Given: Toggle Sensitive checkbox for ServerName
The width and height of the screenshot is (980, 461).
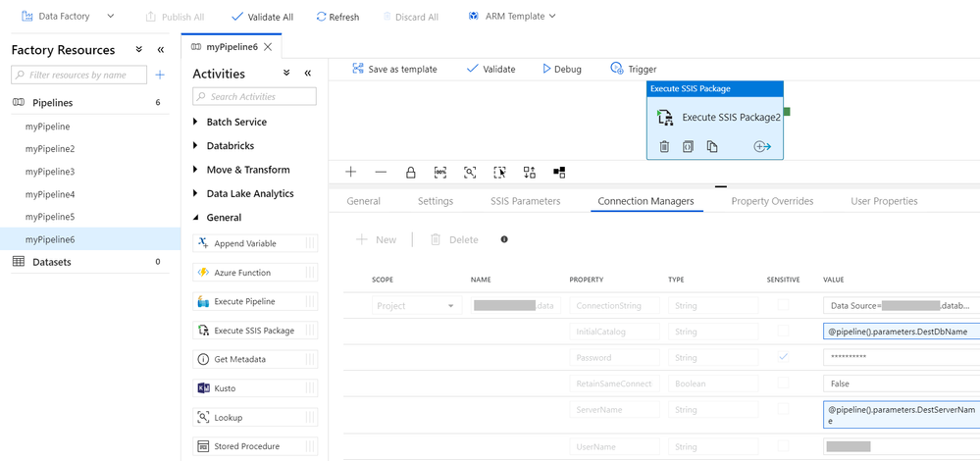Looking at the screenshot, I should (783, 409).
